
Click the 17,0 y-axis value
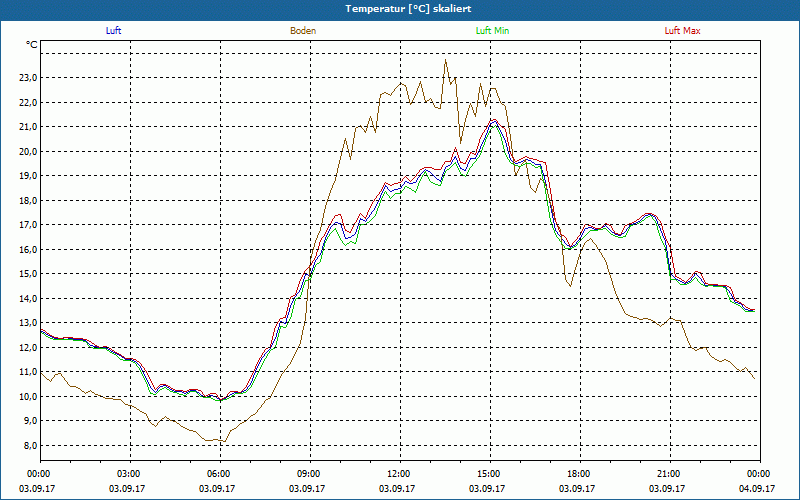[29, 225]
